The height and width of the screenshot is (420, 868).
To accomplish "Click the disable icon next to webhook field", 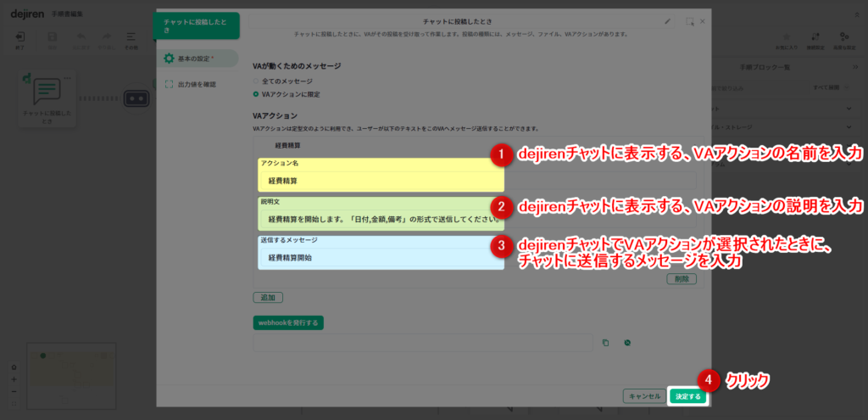I will (627, 343).
